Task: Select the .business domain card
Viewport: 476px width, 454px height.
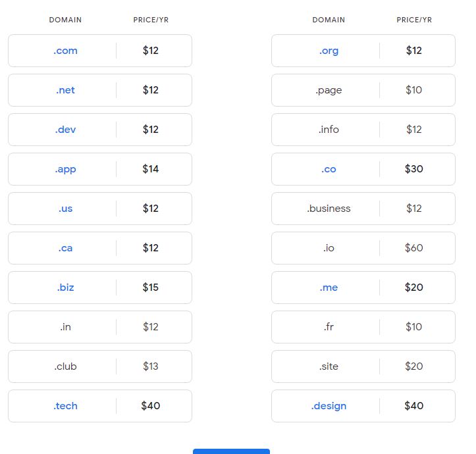Action: (363, 209)
